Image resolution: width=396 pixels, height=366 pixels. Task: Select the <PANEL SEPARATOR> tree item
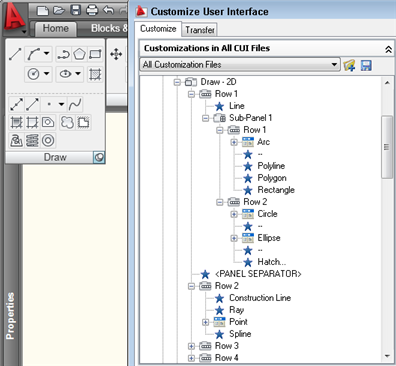point(258,274)
